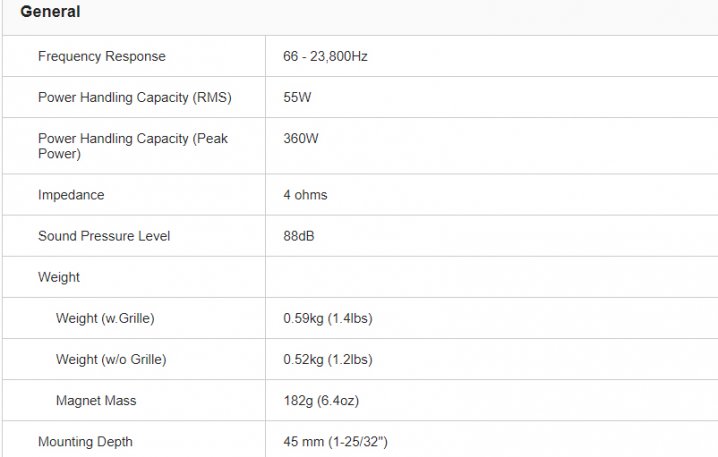Select the Sound Pressure Level label
The width and height of the screenshot is (718, 457).
[x=104, y=236]
